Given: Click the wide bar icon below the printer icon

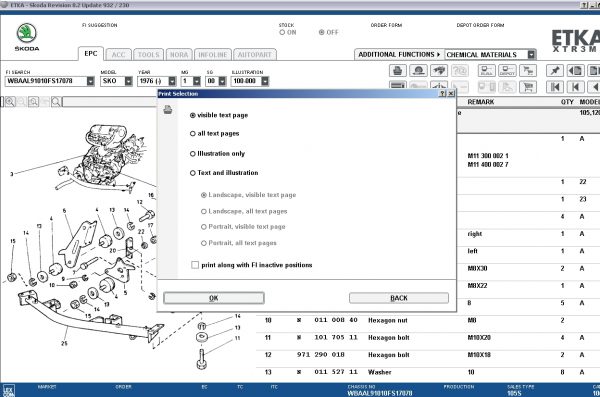Looking at the screenshot, I should (x=398, y=86).
